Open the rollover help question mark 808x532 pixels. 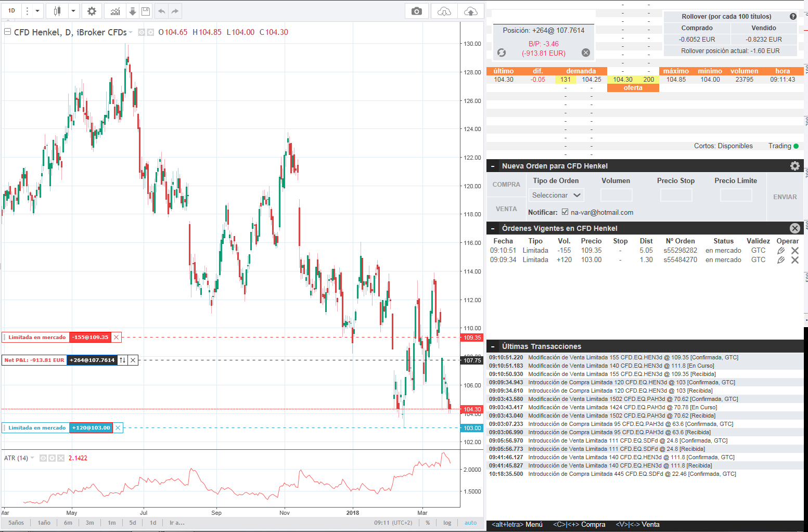(x=793, y=17)
